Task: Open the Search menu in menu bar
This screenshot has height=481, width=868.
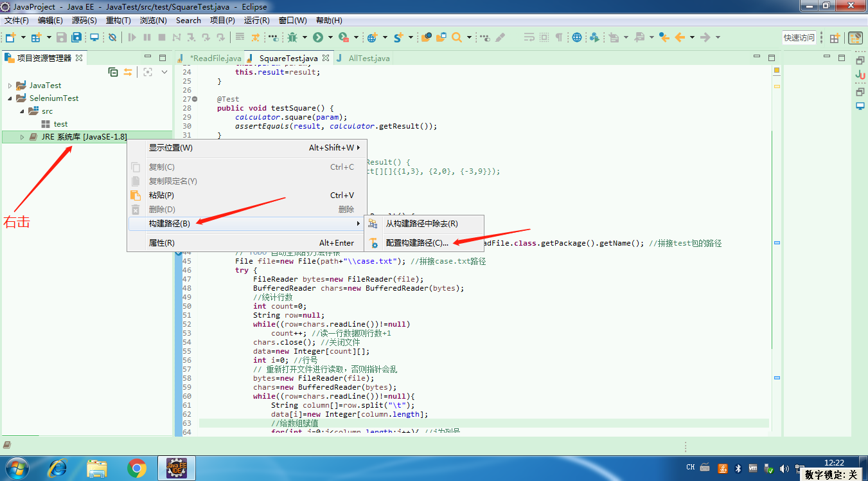Action: click(x=188, y=21)
